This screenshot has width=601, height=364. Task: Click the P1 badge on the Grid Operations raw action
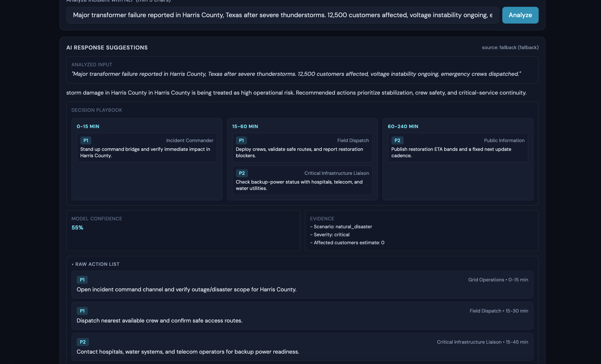pyautogui.click(x=82, y=280)
